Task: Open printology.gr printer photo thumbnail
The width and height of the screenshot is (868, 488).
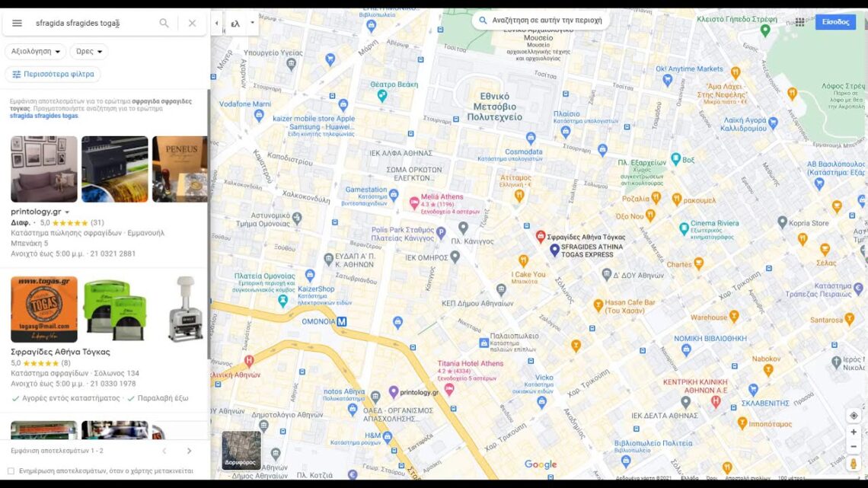Action: (114, 169)
